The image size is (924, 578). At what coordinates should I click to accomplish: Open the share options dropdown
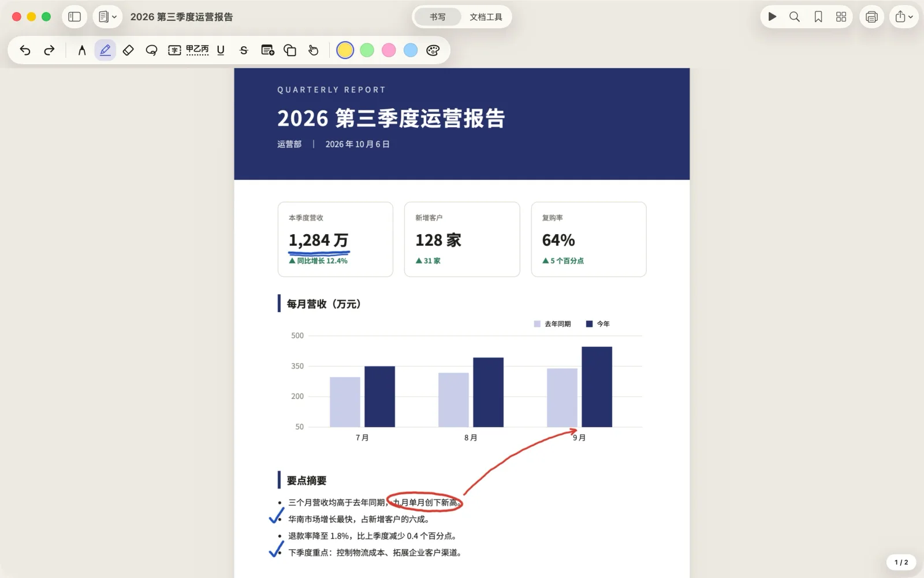[904, 17]
